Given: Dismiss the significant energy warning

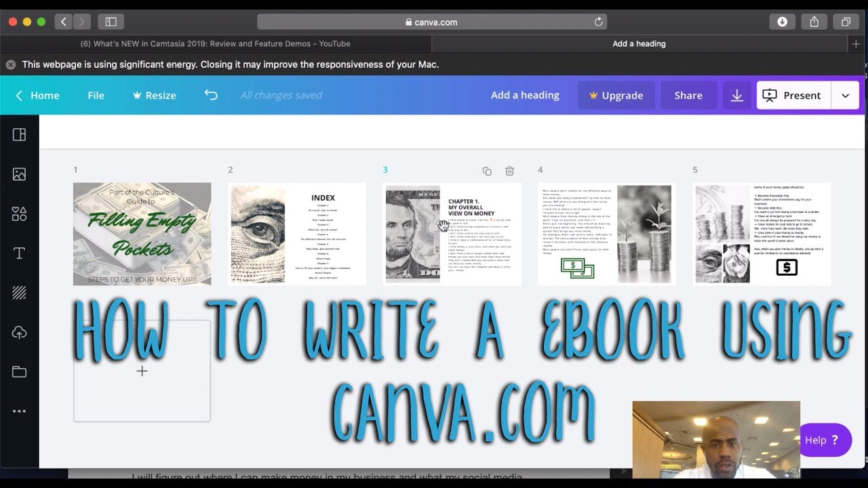Looking at the screenshot, I should 11,64.
